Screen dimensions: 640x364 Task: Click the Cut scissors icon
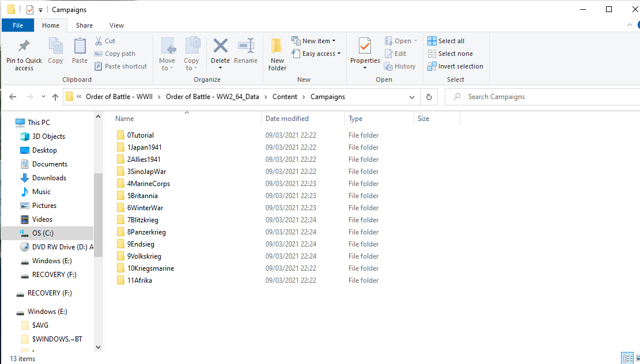(x=99, y=41)
